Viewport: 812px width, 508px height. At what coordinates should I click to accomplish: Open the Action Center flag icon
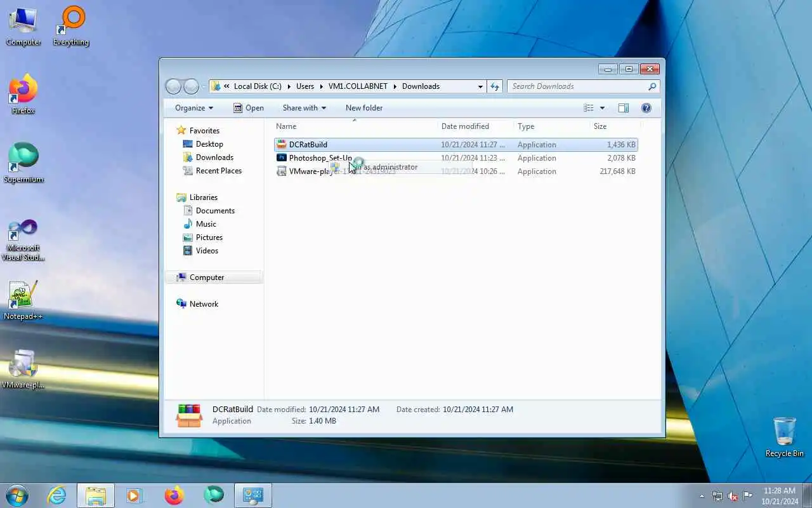pyautogui.click(x=748, y=496)
